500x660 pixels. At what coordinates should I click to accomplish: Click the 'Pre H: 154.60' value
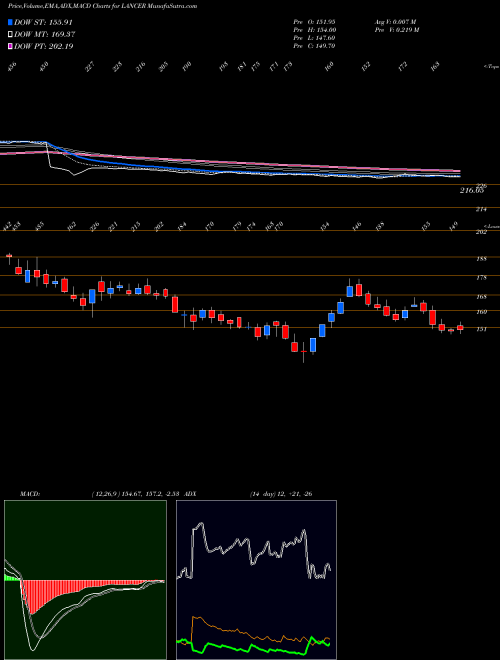[314, 30]
